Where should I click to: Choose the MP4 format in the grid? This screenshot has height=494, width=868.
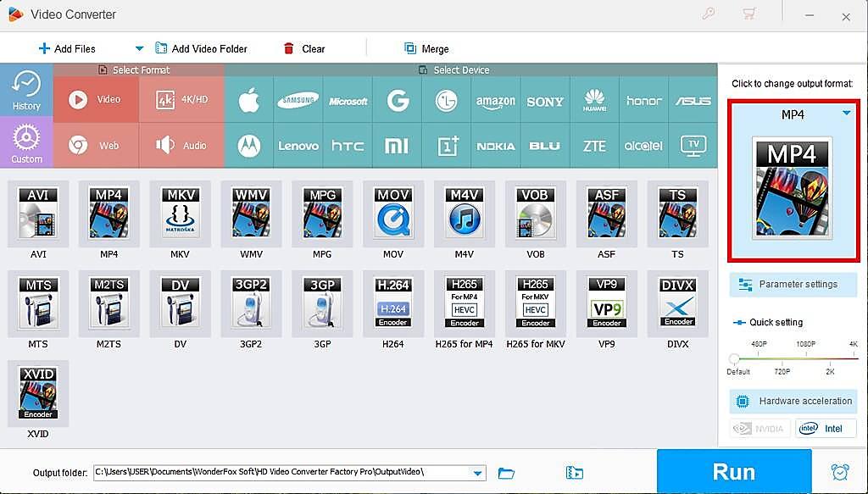click(109, 214)
